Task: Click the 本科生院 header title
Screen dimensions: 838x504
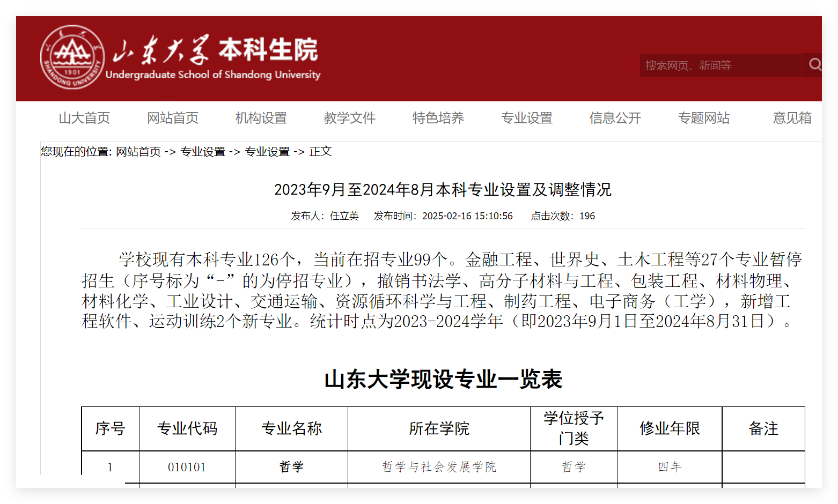Action: coord(268,50)
